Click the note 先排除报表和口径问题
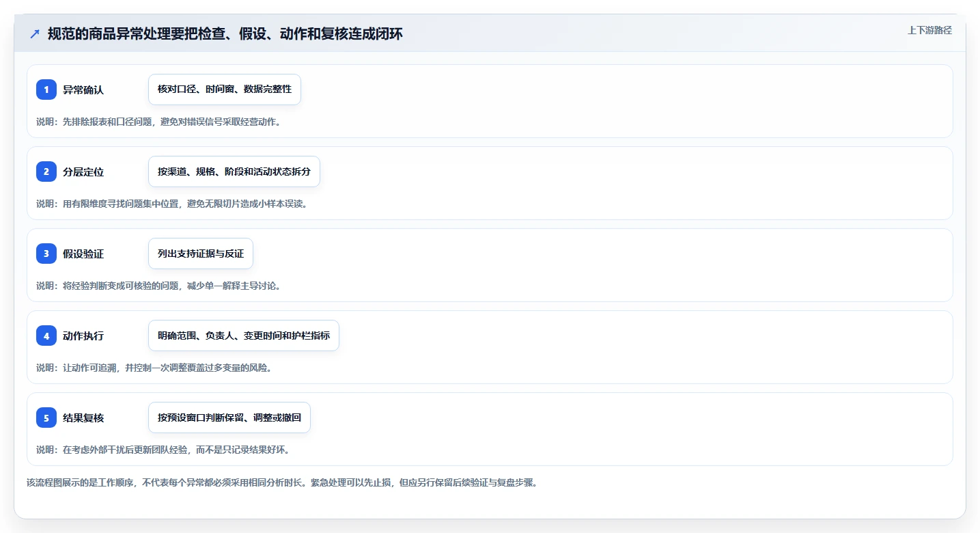980x533 pixels. [x=158, y=122]
